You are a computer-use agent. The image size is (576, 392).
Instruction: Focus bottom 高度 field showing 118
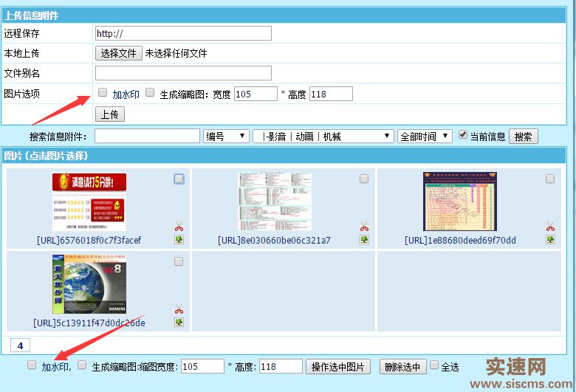tap(281, 366)
